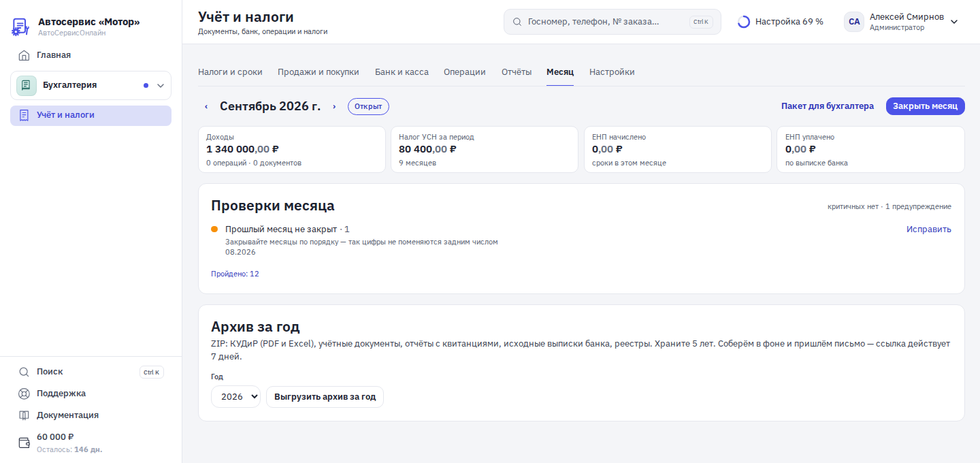Click the Открыт status badge

(368, 107)
